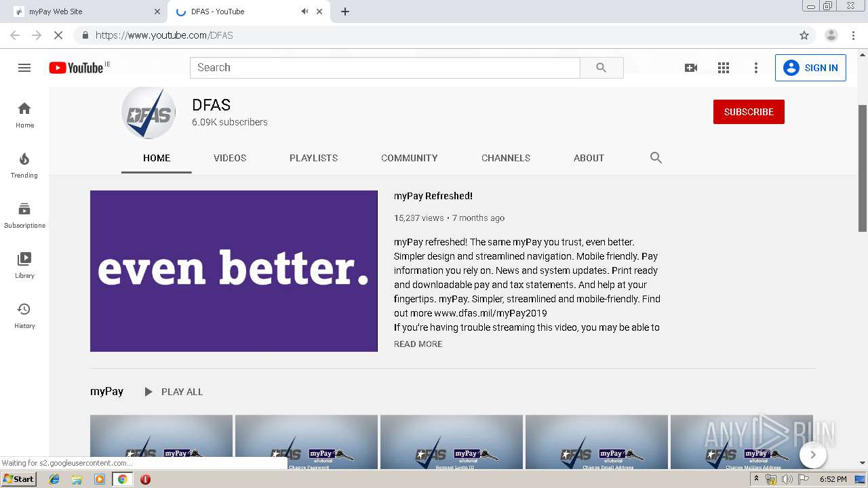This screenshot has width=868, height=488.
Task: Click the PLAY ALL link
Action: (x=182, y=392)
